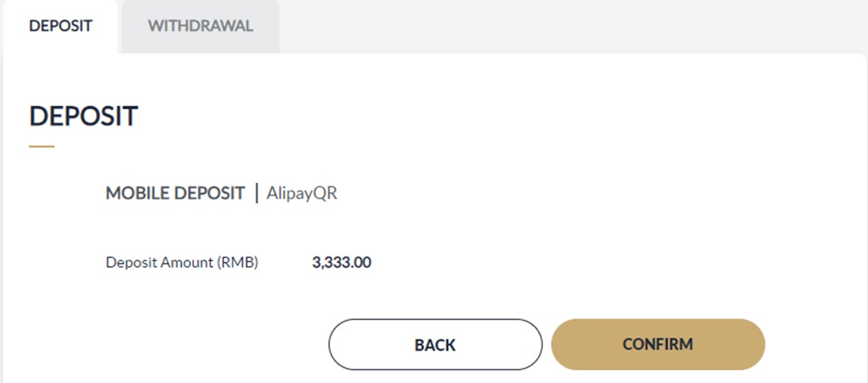Click the MOBILE DEPOSIT label
868x383 pixels.
pos(175,193)
